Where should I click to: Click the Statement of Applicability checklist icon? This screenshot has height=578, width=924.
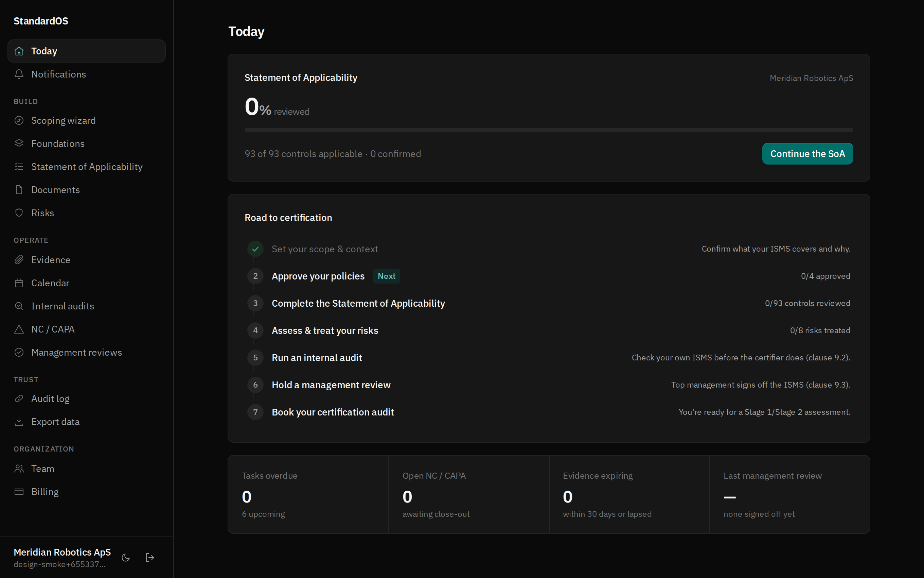pos(19,167)
